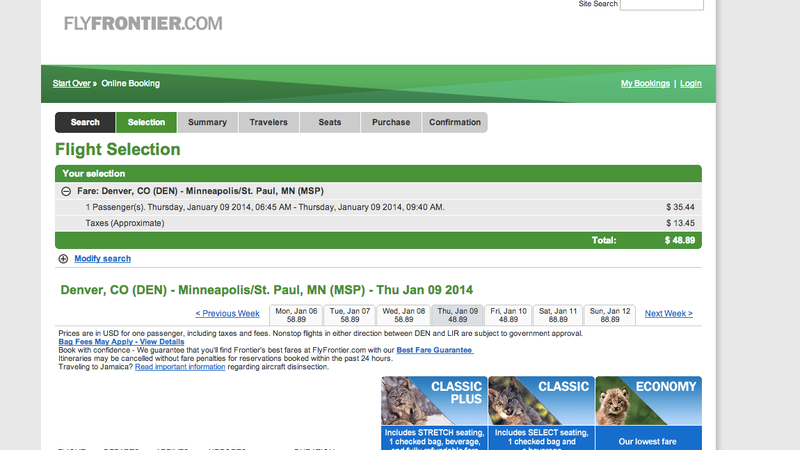Click the $ 35.44 fare amount
800x450 pixels.
(x=680, y=207)
